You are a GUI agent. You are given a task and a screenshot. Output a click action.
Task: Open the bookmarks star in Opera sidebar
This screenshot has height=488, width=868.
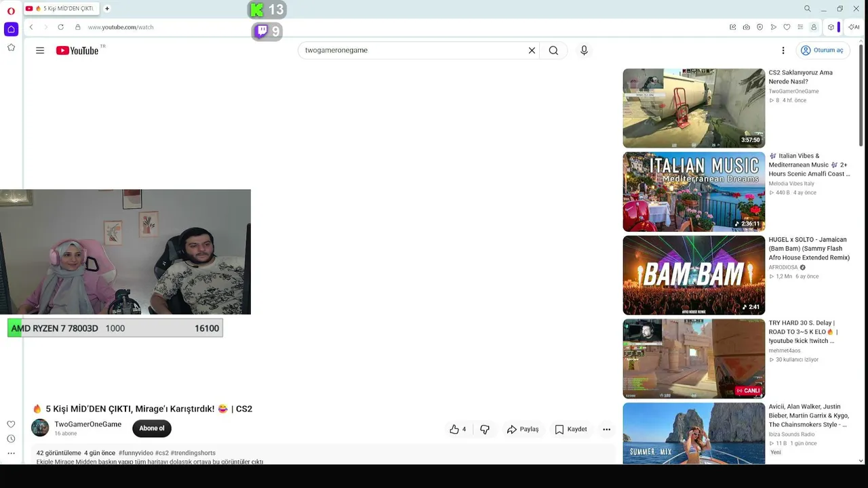tap(11, 47)
